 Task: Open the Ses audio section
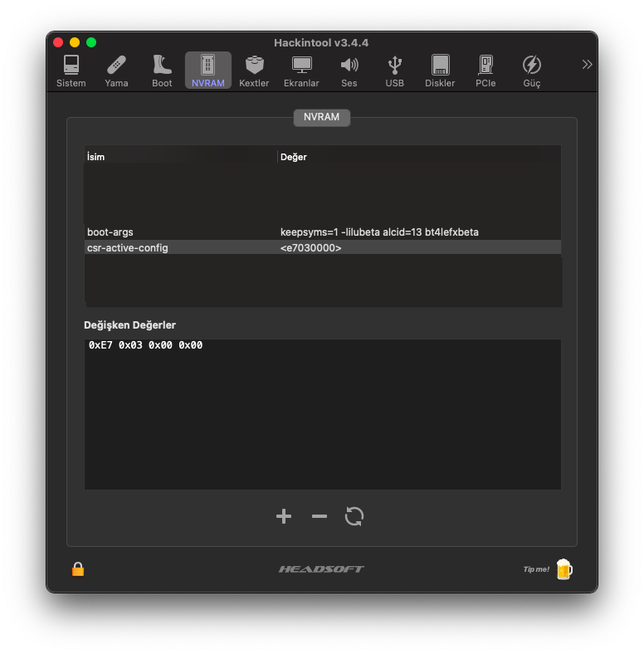pos(349,71)
